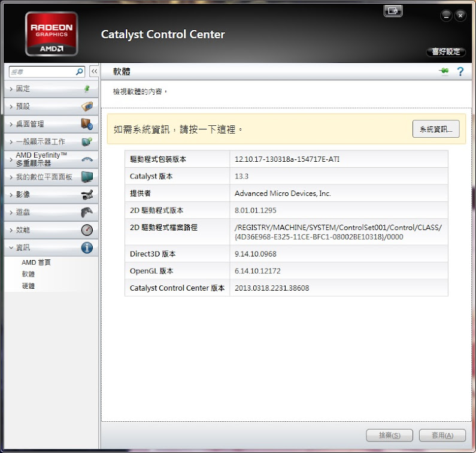Select the Catalyst version value 13.3
476x453 pixels.
pyautogui.click(x=241, y=176)
